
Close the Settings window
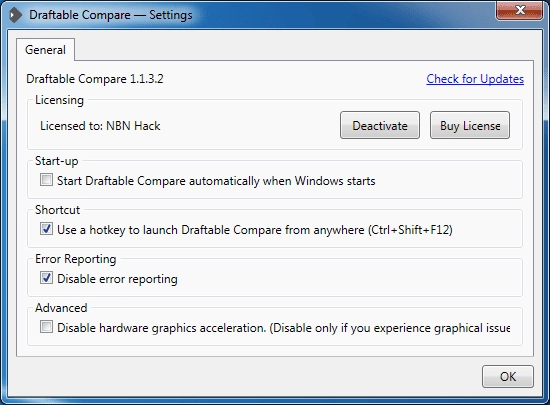pos(520,10)
